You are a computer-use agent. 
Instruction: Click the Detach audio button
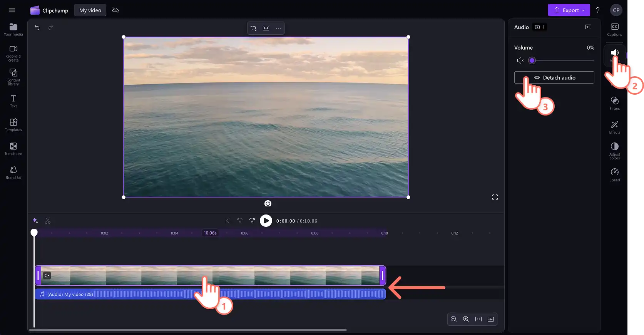pyautogui.click(x=554, y=77)
